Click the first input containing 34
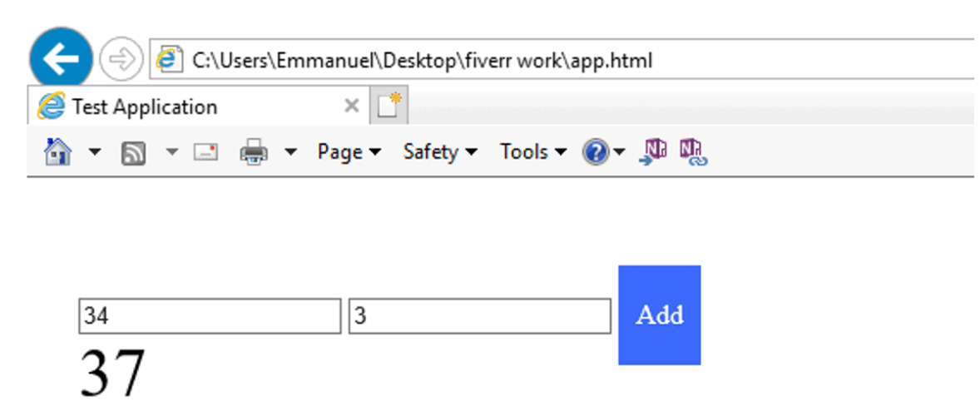The height and width of the screenshot is (416, 980). 210,316
